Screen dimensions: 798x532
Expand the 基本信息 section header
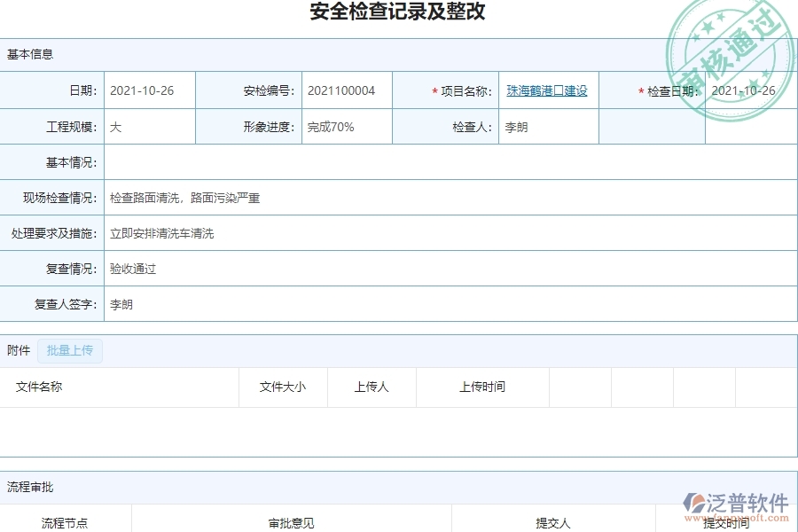click(28, 53)
